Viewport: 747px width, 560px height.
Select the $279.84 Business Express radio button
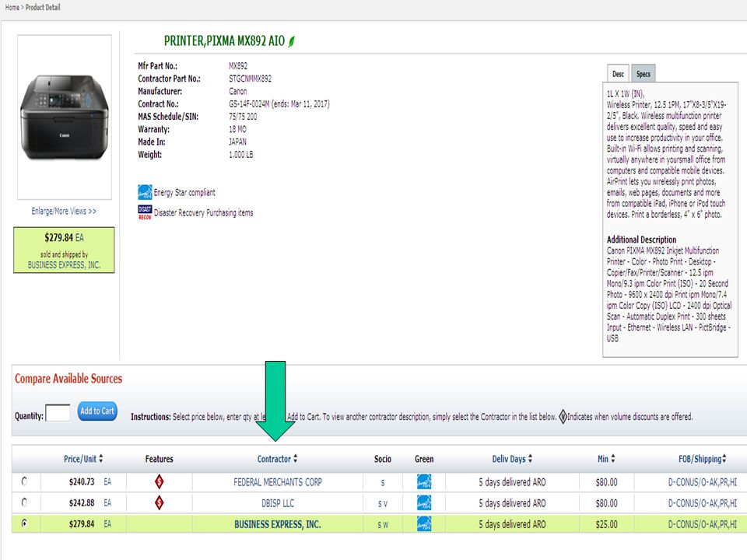point(24,523)
